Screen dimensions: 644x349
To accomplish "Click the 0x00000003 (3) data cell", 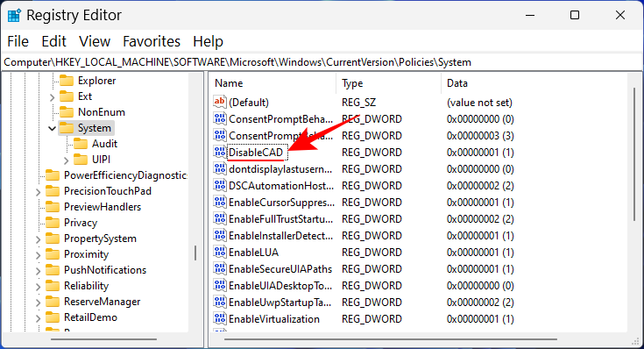I will [480, 136].
